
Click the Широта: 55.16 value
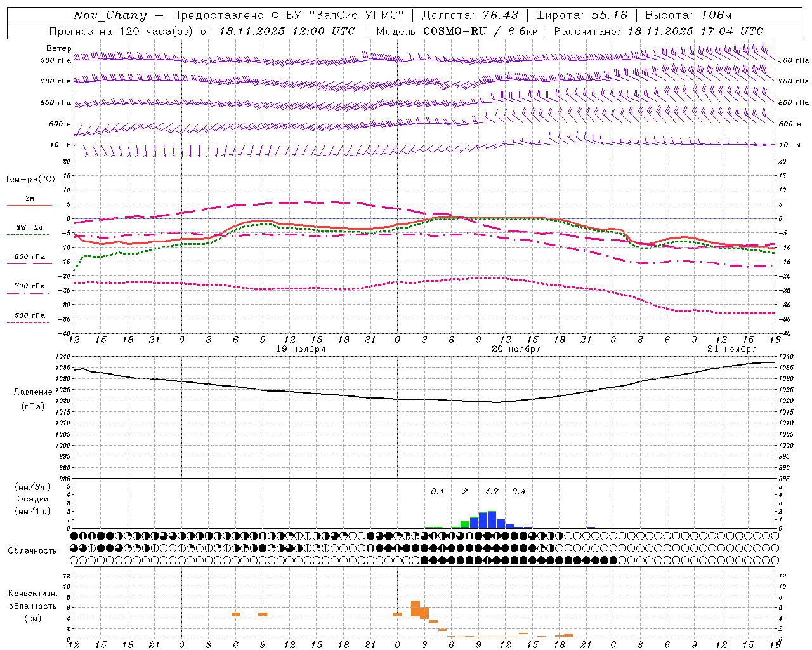582,15
